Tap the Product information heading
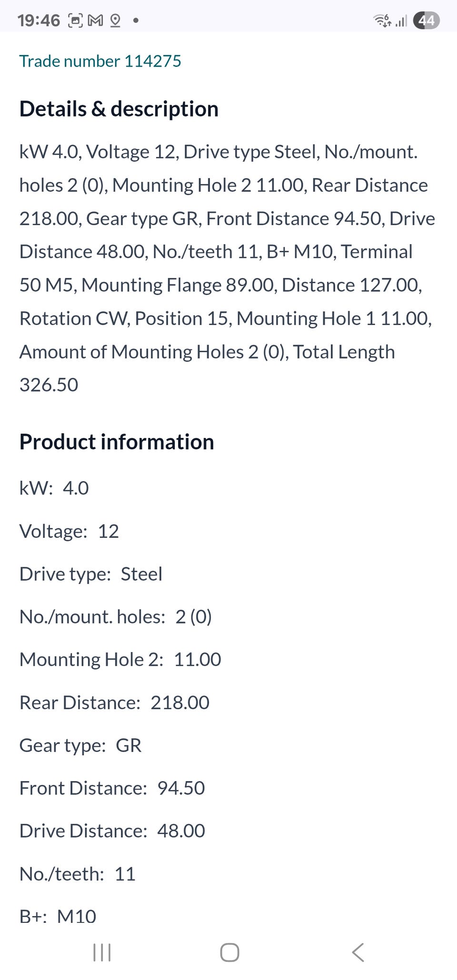 117,442
